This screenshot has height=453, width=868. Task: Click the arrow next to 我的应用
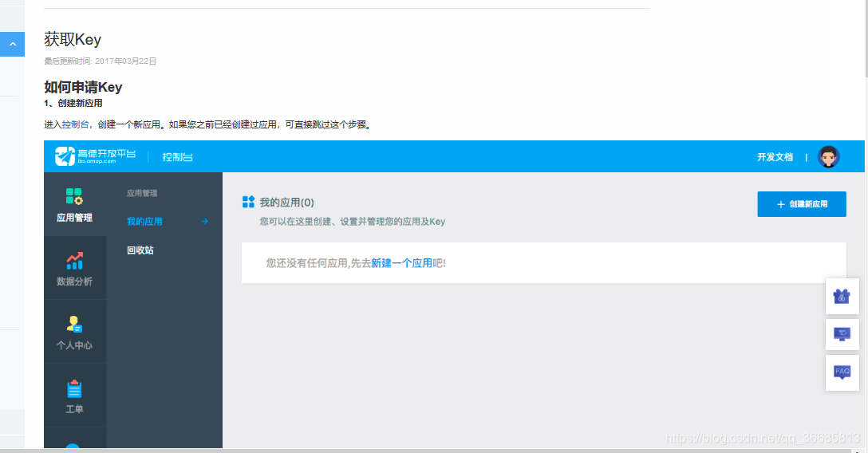[205, 221]
